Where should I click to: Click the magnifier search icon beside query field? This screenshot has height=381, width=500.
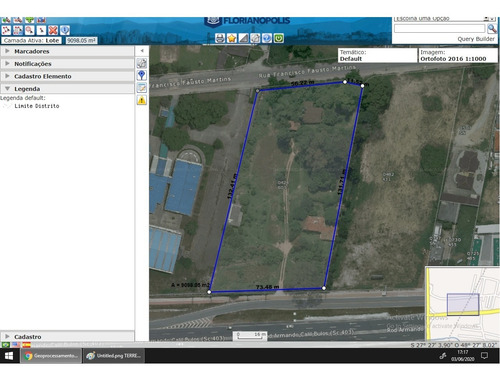[492, 29]
